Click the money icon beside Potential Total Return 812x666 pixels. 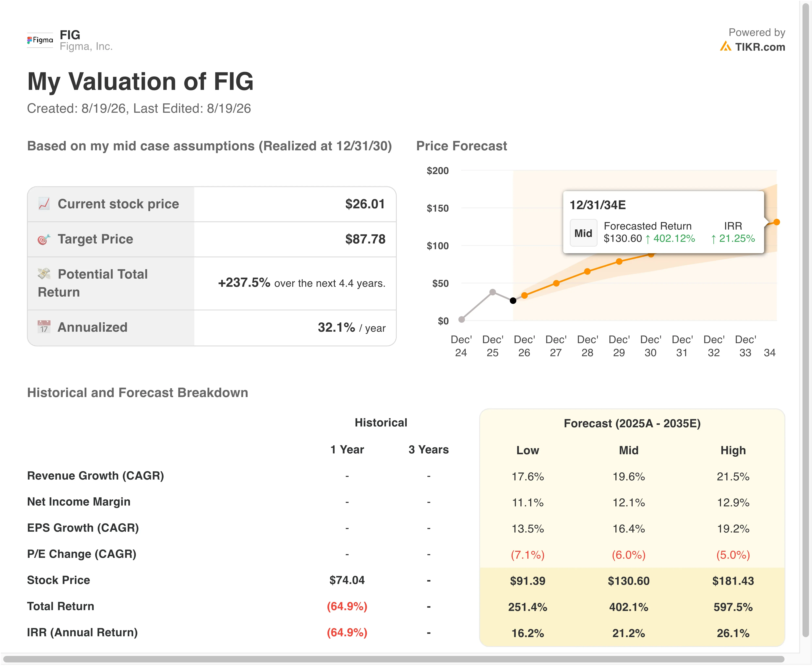[44, 274]
